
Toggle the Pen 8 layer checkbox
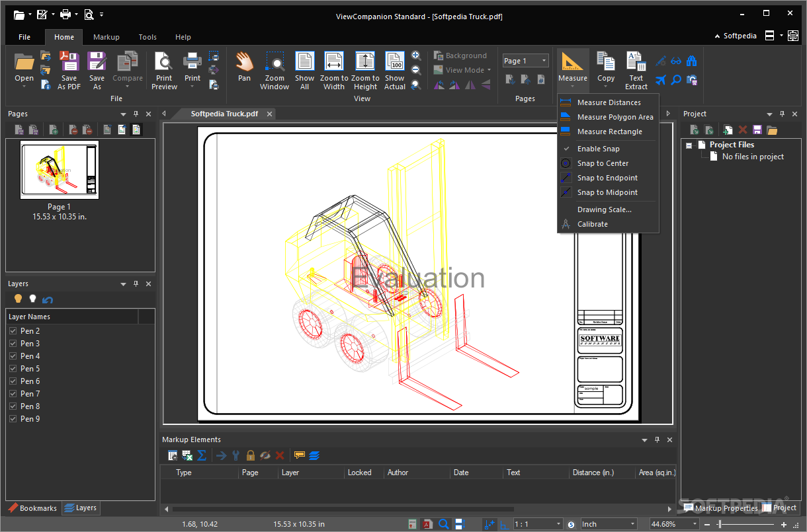point(13,406)
